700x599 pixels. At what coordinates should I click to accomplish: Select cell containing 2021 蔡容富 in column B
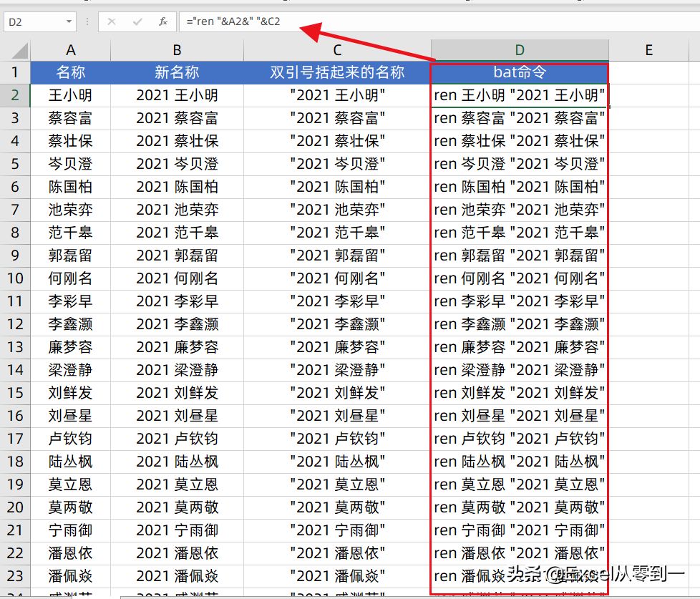pyautogui.click(x=178, y=118)
